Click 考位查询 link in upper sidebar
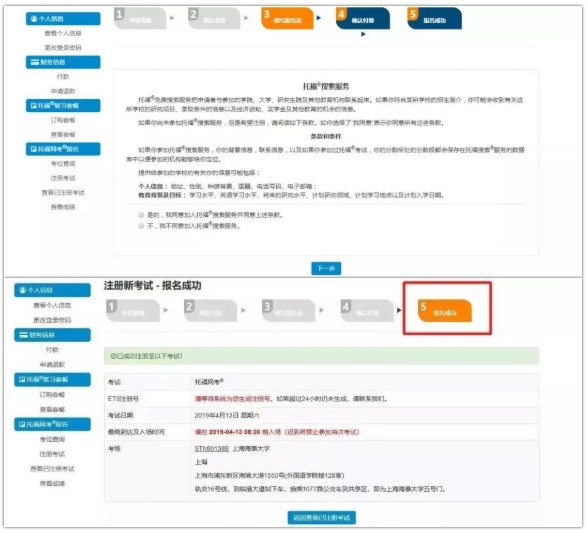The height and width of the screenshot is (533, 588). [x=63, y=164]
